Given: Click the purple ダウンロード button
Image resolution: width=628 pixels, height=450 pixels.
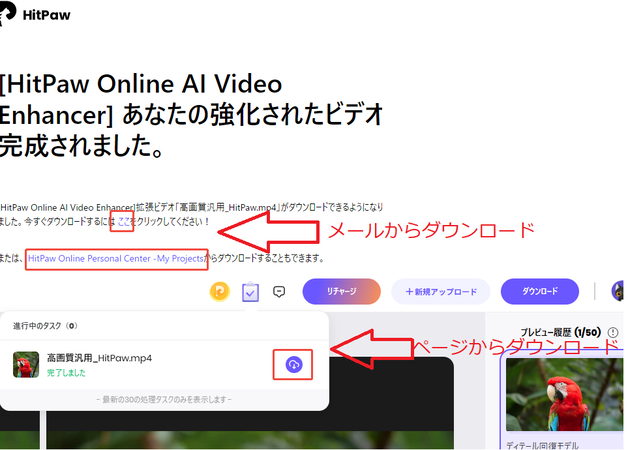Looking at the screenshot, I should tap(539, 291).
